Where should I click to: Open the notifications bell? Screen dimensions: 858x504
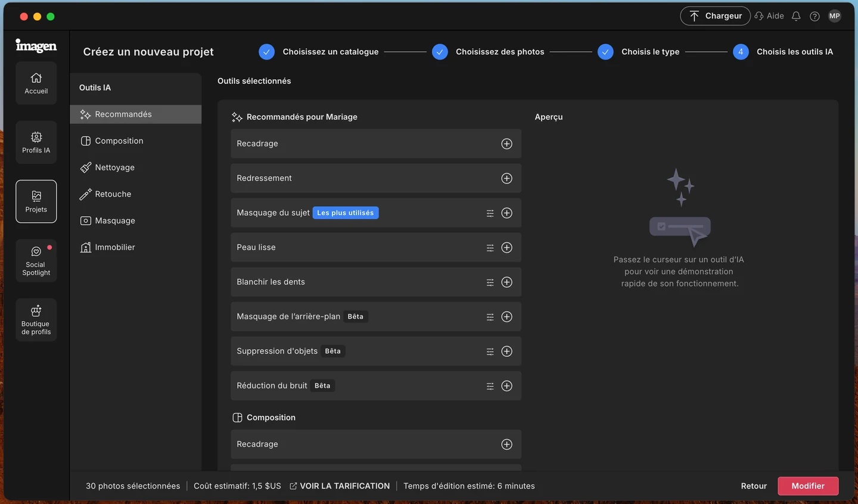[796, 16]
